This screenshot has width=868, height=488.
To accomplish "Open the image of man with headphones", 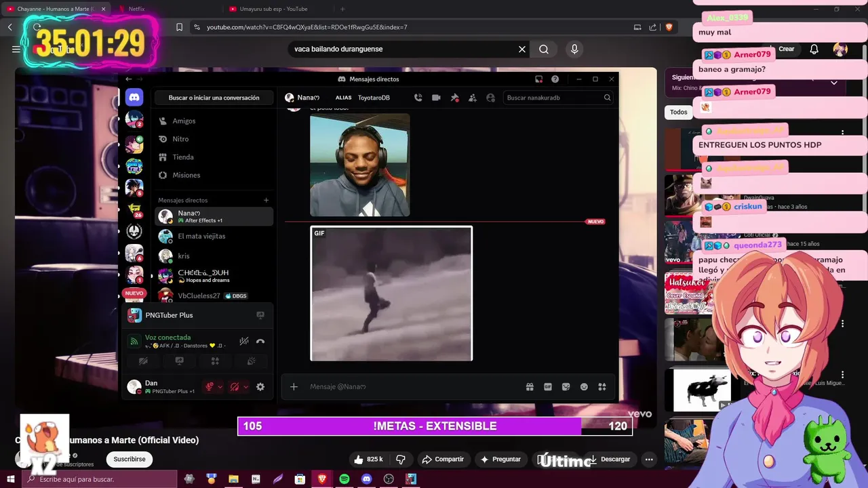I will [x=359, y=165].
